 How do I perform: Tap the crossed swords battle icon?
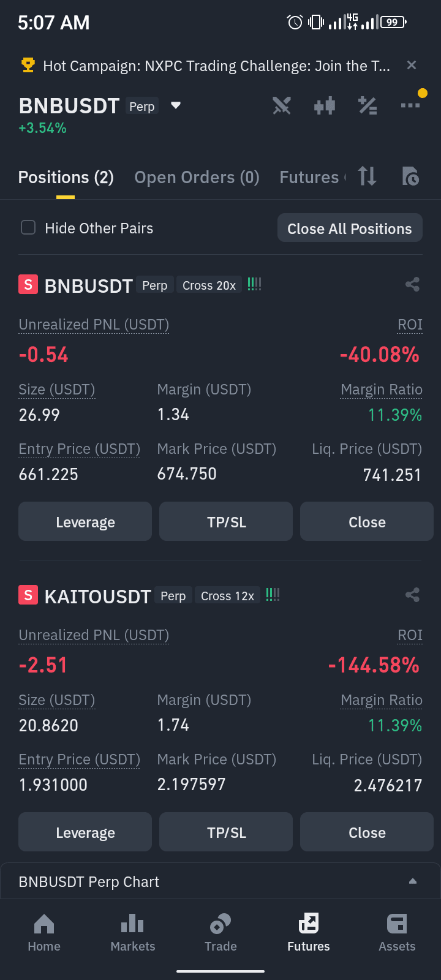click(x=282, y=106)
